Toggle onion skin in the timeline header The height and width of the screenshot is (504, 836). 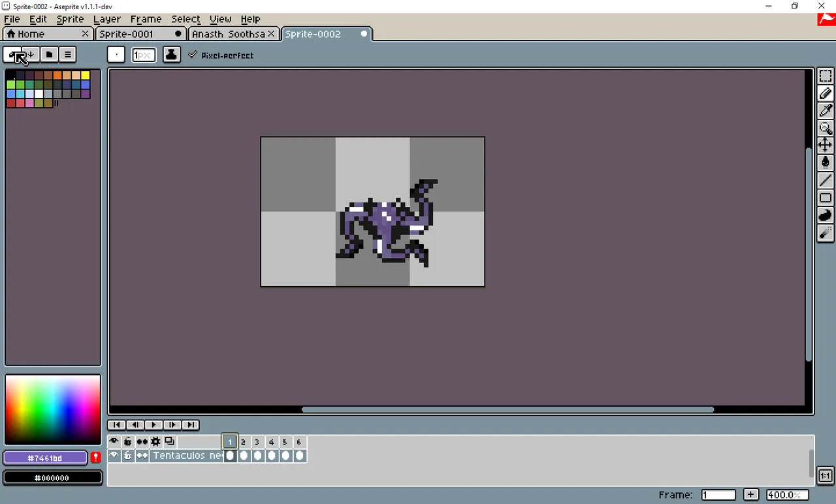pyautogui.click(x=169, y=442)
